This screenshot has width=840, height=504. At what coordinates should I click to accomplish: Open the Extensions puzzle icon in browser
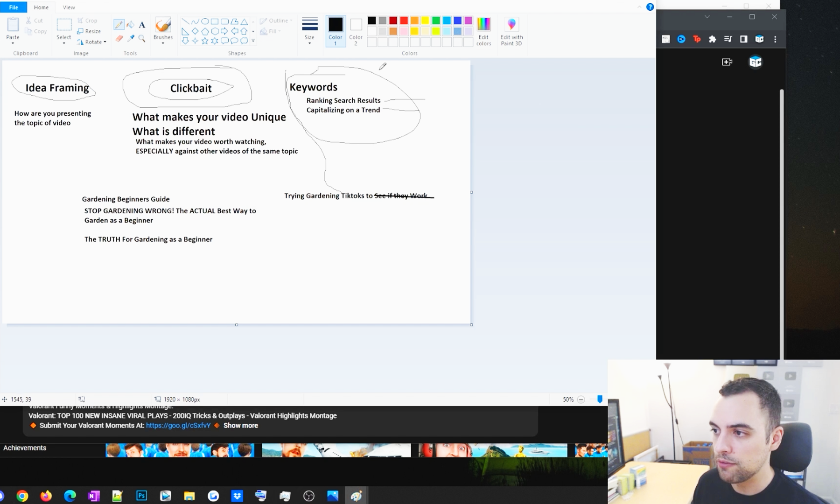click(x=713, y=39)
